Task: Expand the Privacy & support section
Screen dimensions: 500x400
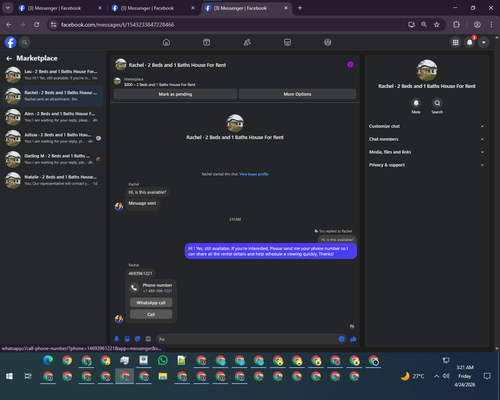Action: coord(426,165)
